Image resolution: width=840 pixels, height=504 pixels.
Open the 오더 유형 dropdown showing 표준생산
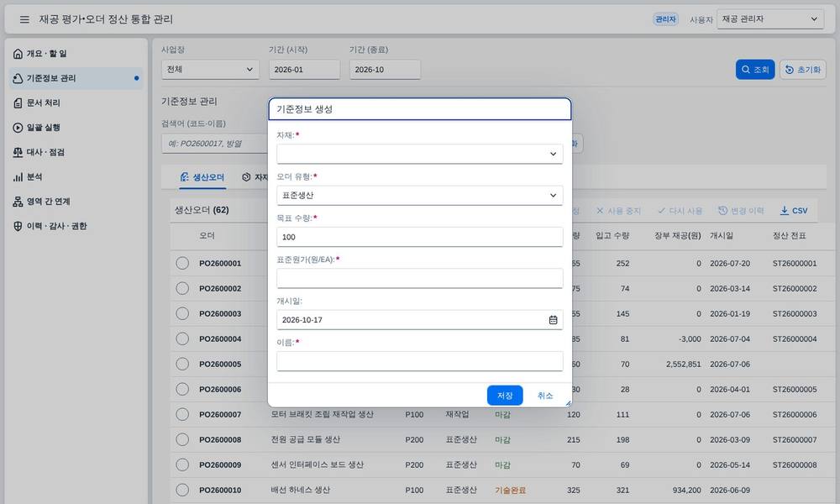click(x=419, y=196)
